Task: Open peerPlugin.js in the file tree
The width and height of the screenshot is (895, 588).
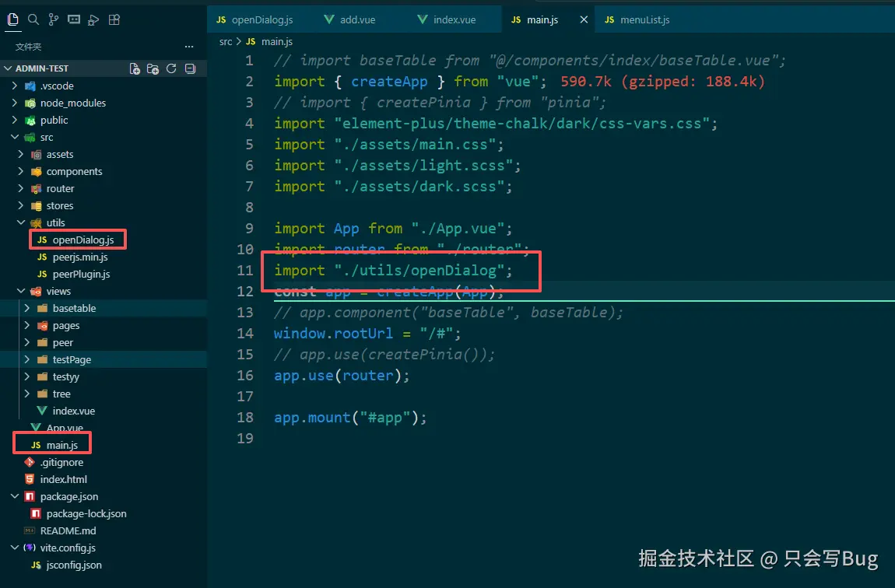Action: [103, 274]
